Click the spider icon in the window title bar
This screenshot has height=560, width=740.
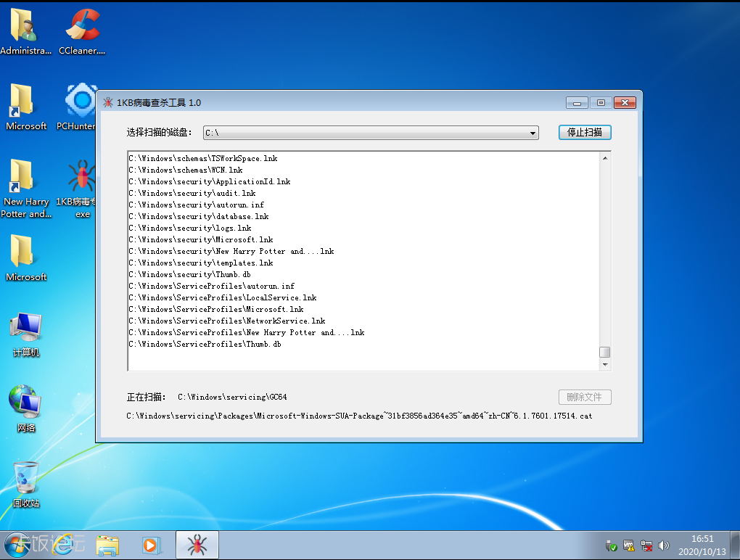click(108, 102)
